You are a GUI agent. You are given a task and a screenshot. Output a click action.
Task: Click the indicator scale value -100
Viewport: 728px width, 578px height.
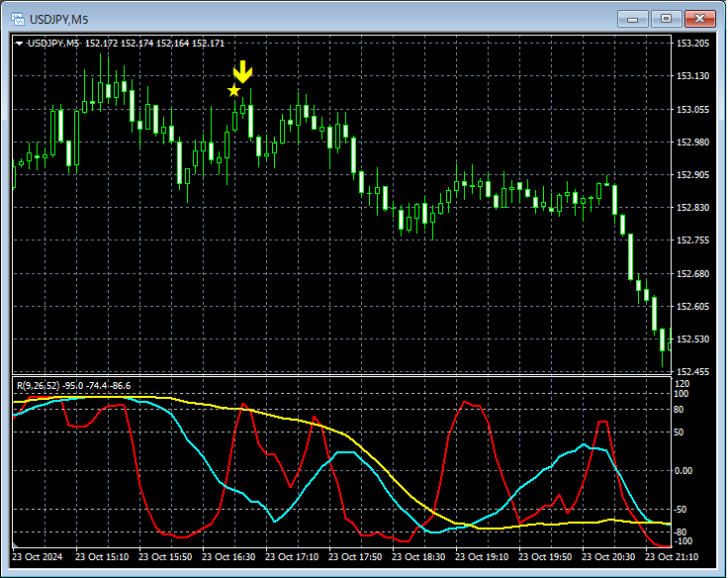(x=682, y=541)
